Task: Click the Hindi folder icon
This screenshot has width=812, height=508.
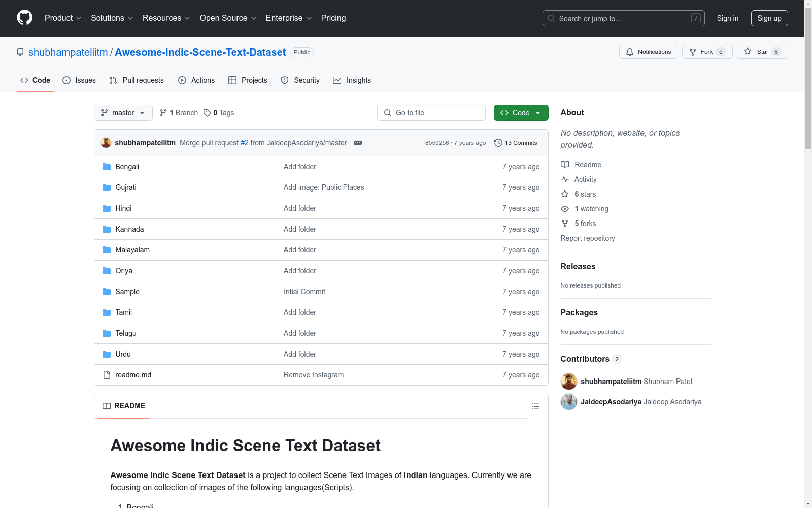Action: (x=107, y=208)
